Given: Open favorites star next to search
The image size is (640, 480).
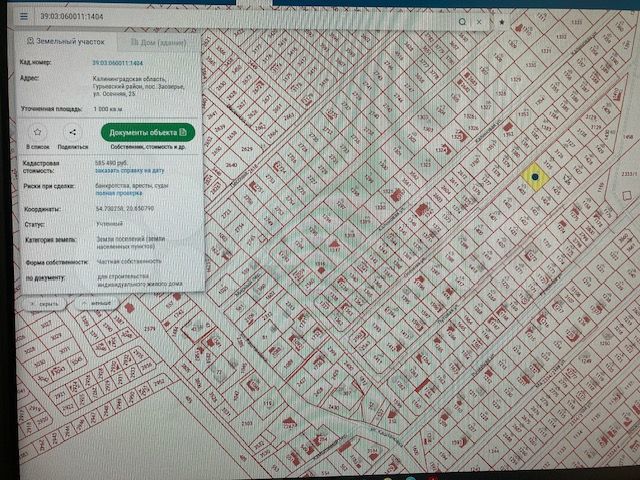Looking at the screenshot, I should click(x=501, y=19).
